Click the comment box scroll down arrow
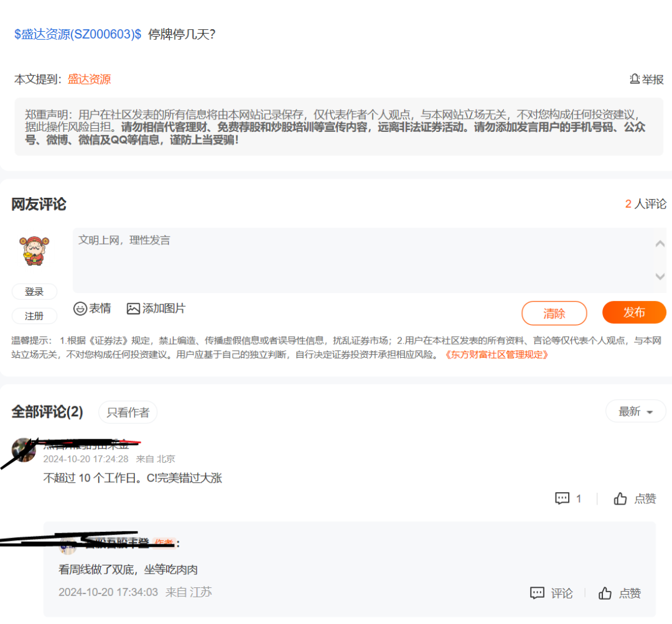The image size is (672, 624). [x=660, y=276]
